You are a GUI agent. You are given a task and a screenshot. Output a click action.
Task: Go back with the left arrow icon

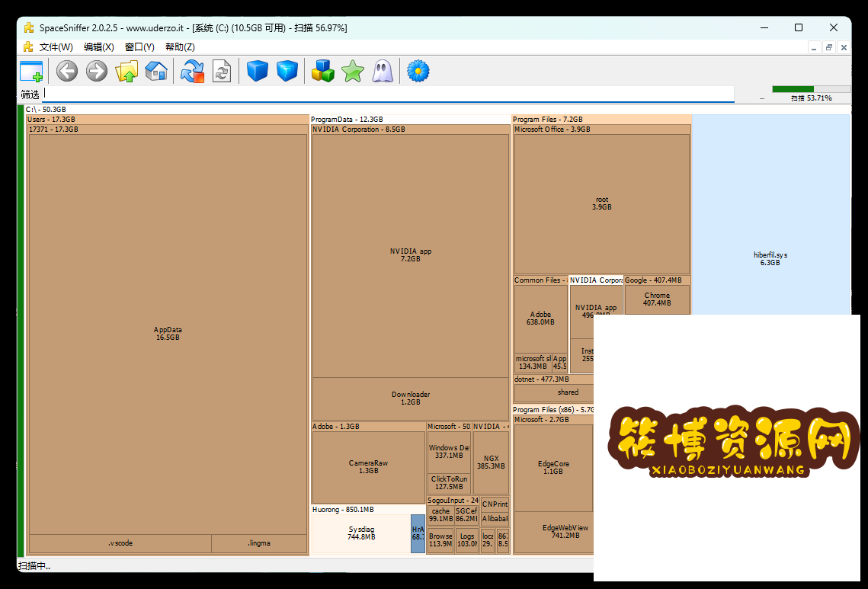coord(67,72)
